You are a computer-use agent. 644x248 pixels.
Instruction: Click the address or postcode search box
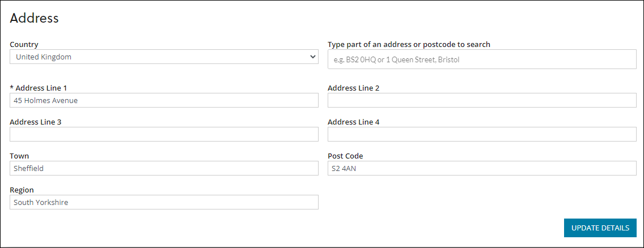coord(482,59)
